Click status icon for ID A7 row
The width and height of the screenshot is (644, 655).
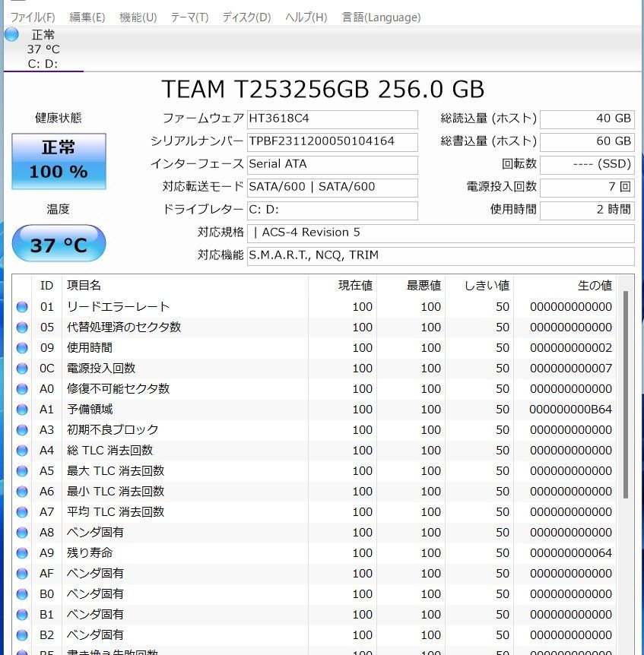[22, 511]
